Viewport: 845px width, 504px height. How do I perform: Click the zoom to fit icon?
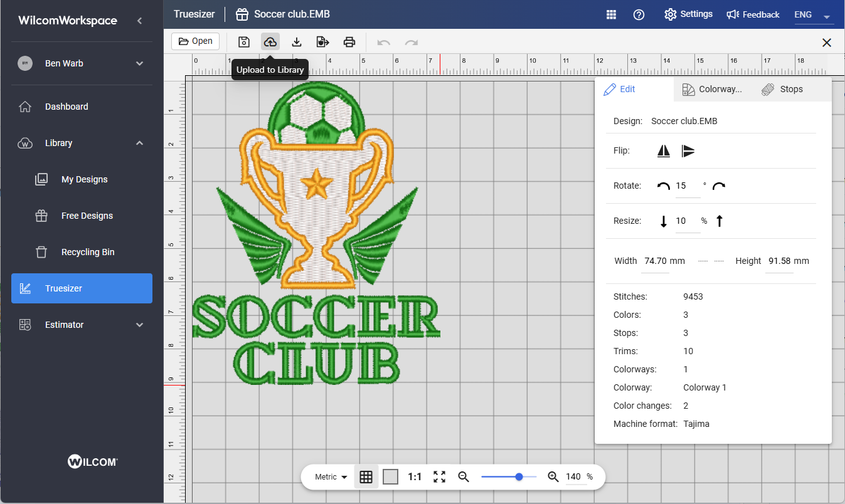pyautogui.click(x=439, y=477)
